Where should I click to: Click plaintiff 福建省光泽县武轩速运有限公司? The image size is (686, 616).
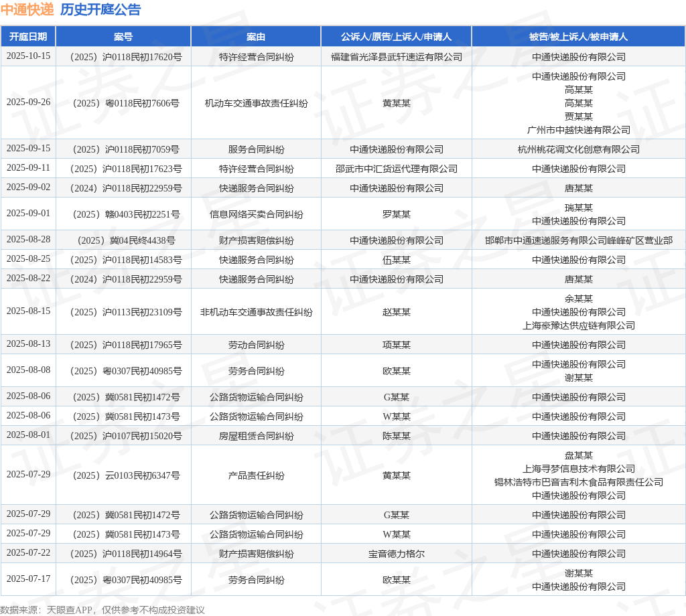397,57
